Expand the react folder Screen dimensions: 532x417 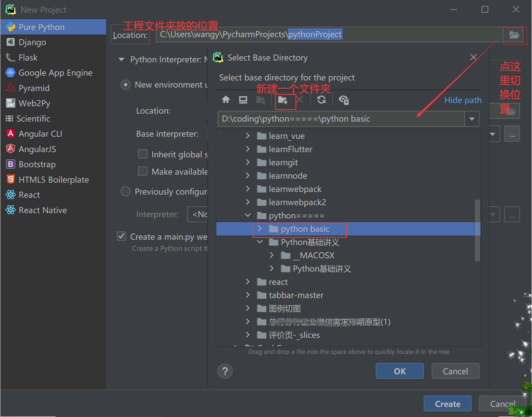point(248,282)
